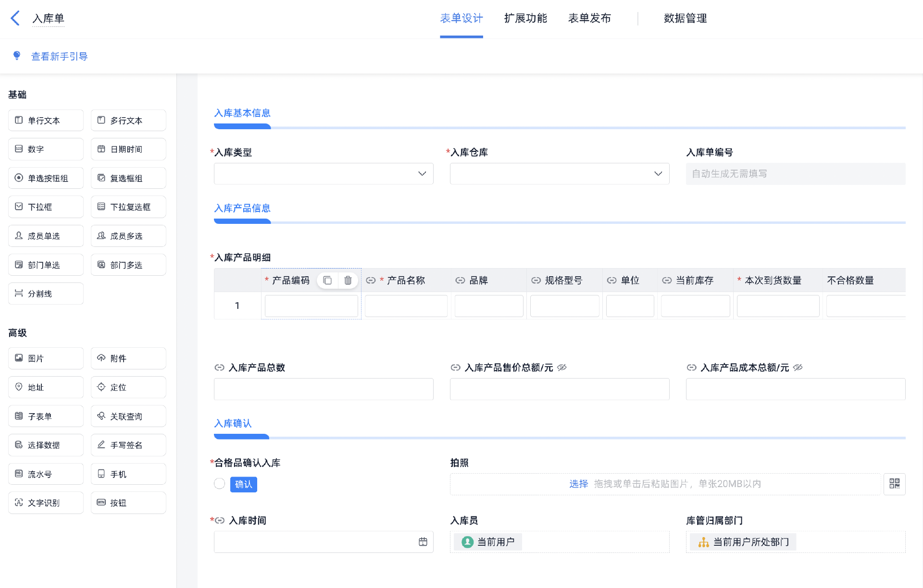The width and height of the screenshot is (923, 588).
Task: Click 选择 link in the 拍照 upload area
Action: [x=578, y=484]
